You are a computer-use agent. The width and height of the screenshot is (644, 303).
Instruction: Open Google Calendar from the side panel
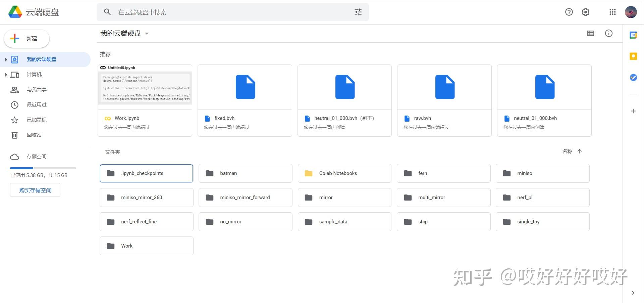633,35
